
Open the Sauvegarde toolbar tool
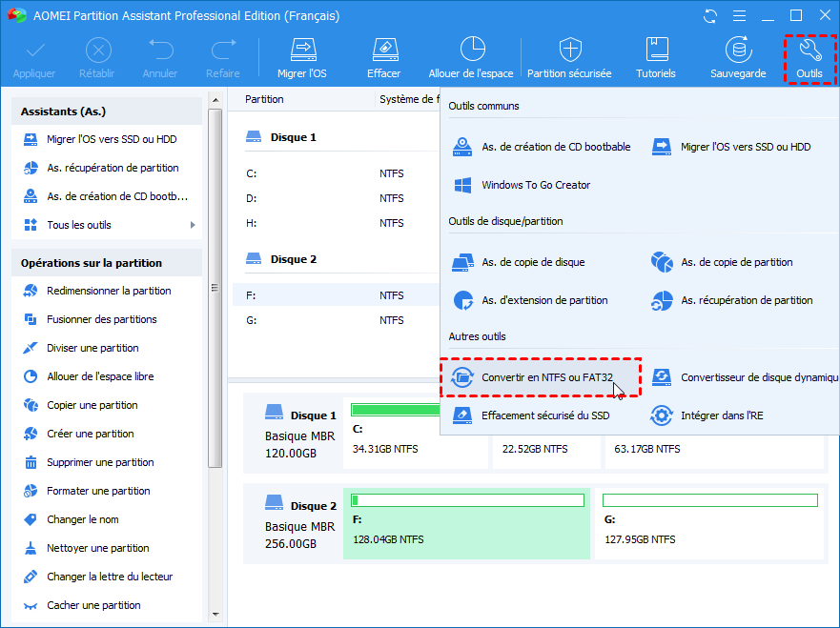[738, 58]
